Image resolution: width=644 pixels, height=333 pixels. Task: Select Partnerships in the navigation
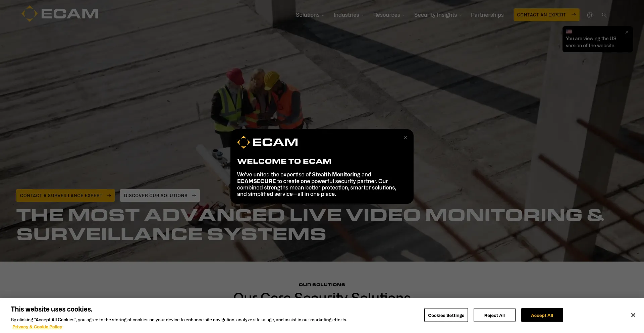(x=487, y=15)
